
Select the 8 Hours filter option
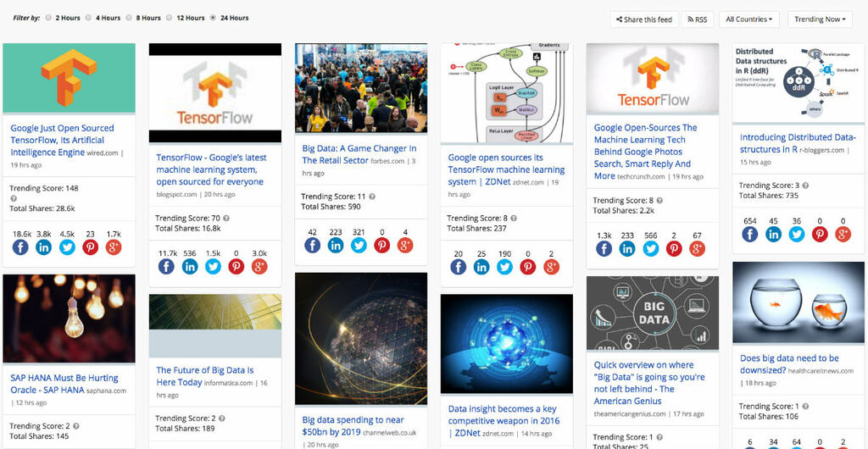click(129, 18)
